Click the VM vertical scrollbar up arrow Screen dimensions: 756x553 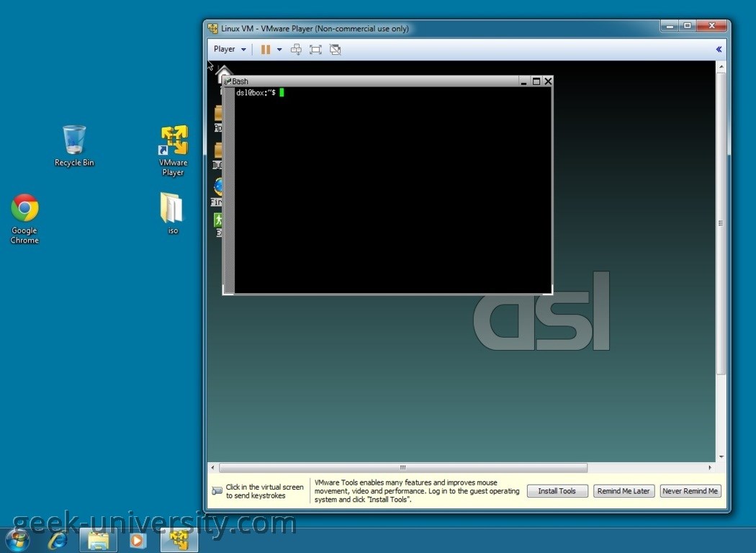click(721, 66)
